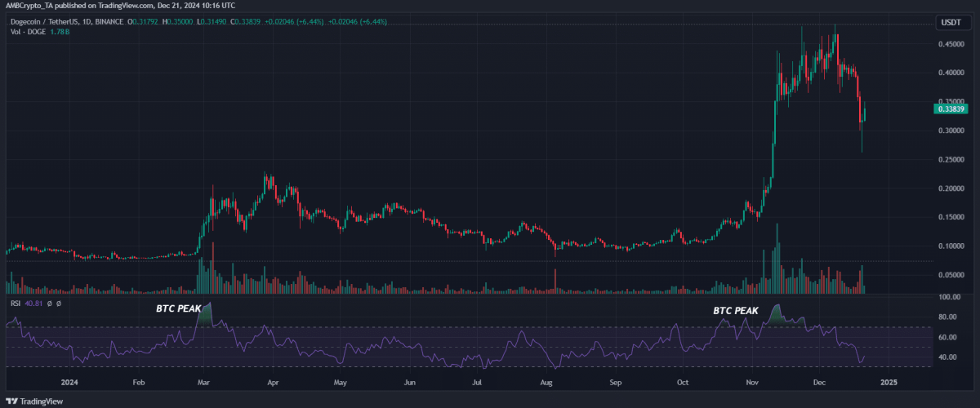Select the Dogecoin / TetherUS symbol title
The width and height of the screenshot is (980, 408).
click(x=43, y=20)
